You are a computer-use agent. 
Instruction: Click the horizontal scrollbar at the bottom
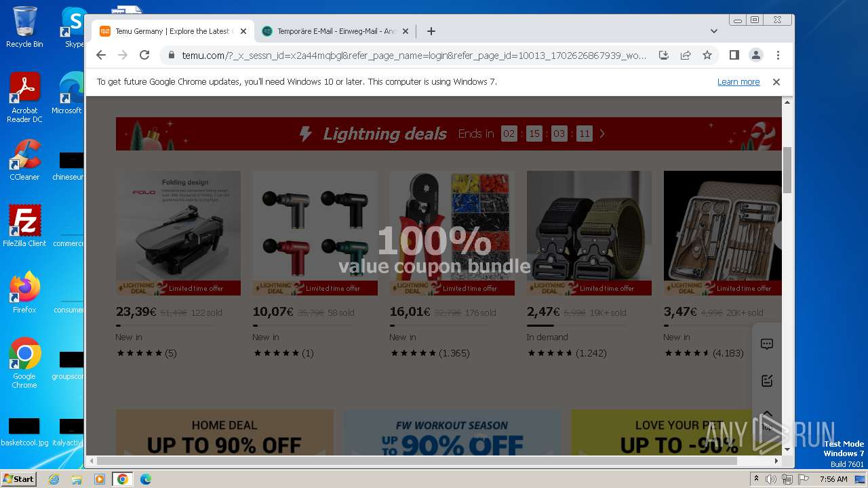point(416,461)
